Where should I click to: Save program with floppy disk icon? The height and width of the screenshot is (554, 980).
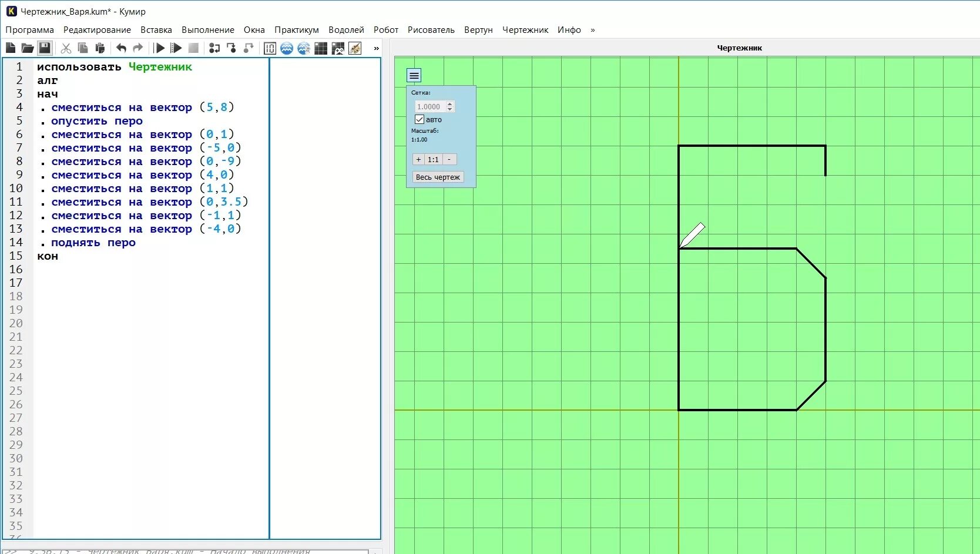tap(45, 48)
